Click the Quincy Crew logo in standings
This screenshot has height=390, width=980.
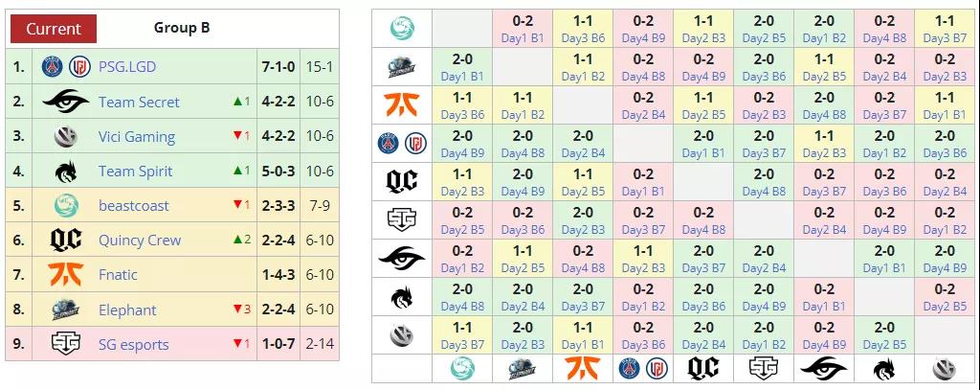[66, 240]
